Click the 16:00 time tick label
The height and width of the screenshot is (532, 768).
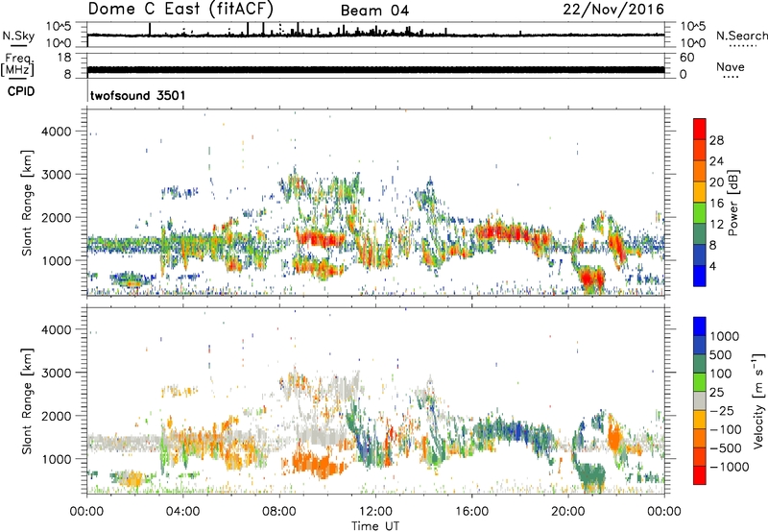[471, 512]
